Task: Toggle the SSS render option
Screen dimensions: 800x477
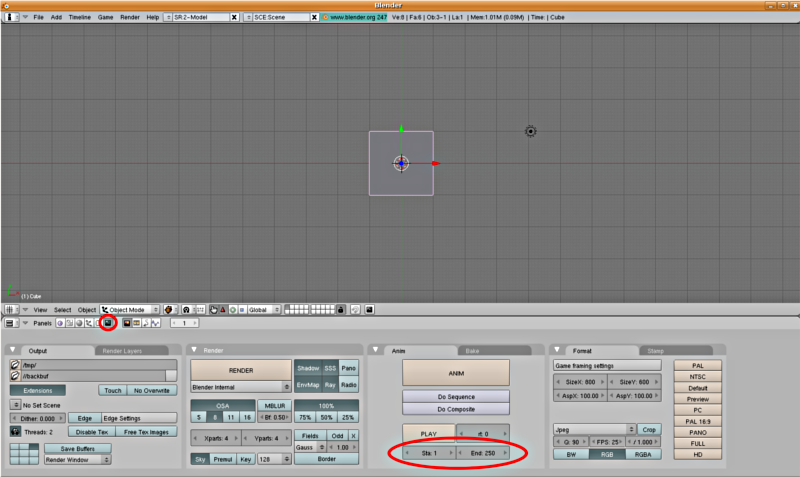Action: [x=330, y=368]
